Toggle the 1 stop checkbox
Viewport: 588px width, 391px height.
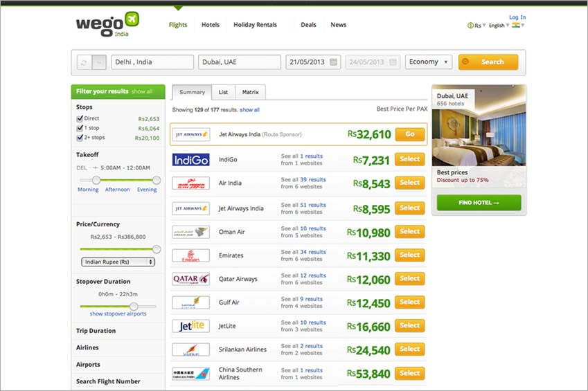80,128
